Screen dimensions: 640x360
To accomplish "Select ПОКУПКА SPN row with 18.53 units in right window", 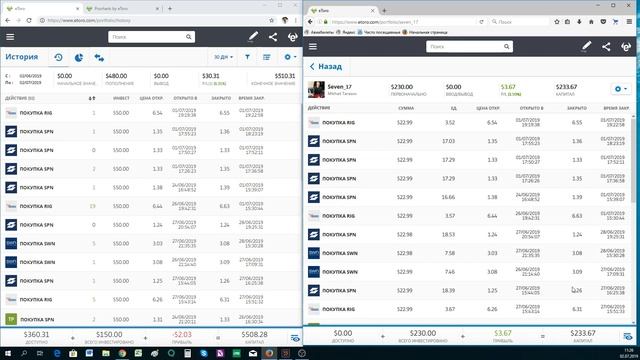I will click(x=469, y=235).
